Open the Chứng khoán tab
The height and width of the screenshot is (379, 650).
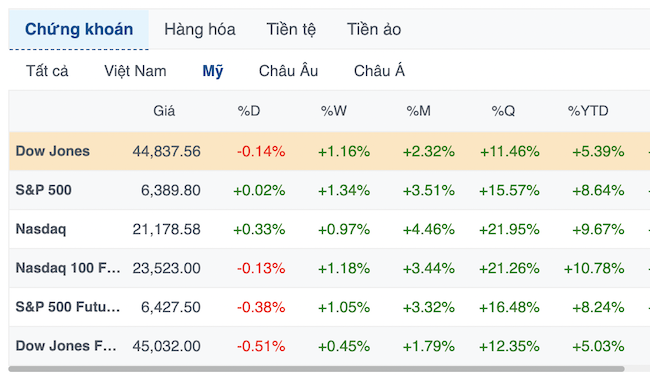tap(79, 29)
